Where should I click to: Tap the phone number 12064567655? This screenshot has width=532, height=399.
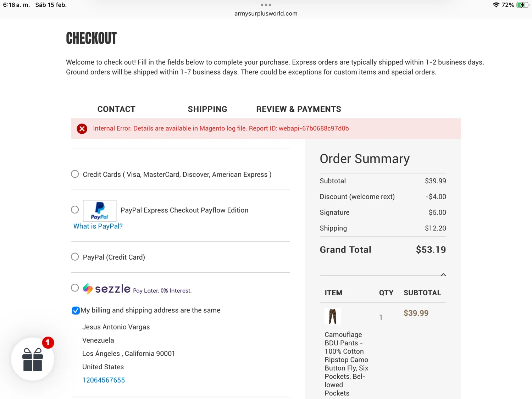[x=104, y=380]
